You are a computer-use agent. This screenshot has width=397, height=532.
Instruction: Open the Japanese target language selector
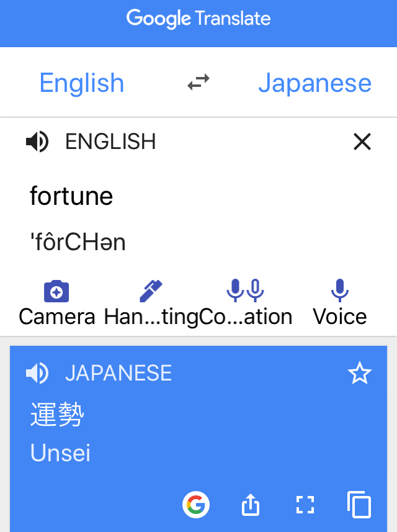pyautogui.click(x=315, y=83)
